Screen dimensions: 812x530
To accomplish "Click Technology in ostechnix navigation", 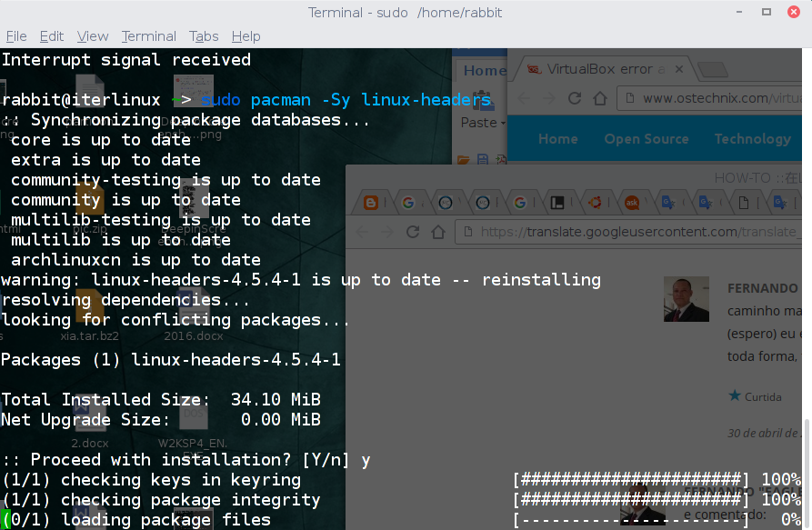I will pos(753,139).
